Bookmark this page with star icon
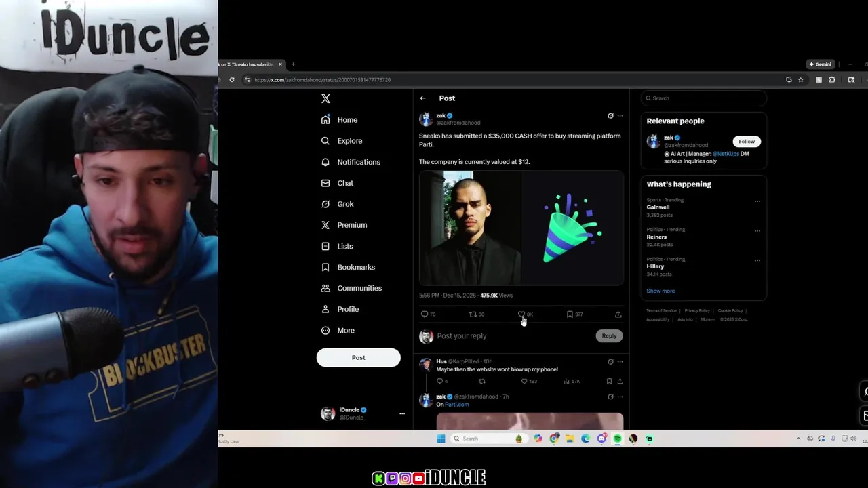The height and width of the screenshot is (488, 868). point(801,80)
